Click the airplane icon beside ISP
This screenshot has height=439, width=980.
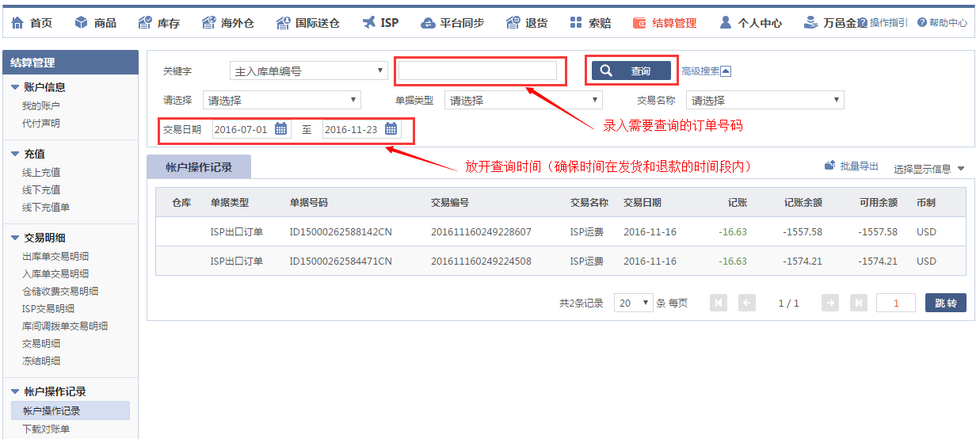coord(368,22)
